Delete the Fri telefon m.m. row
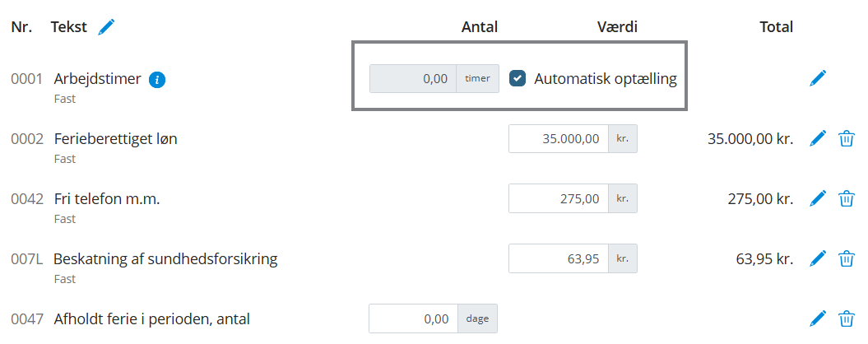Viewport: 868px width, 344px height. [x=846, y=198]
